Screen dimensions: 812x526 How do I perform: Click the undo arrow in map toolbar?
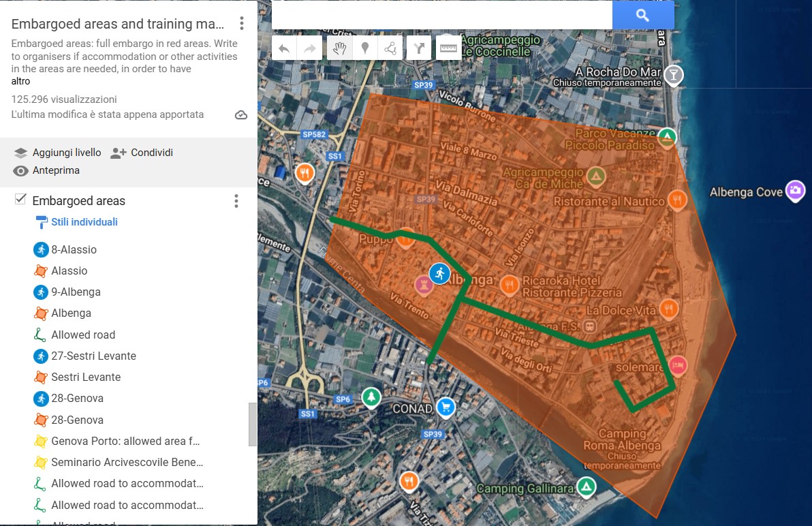click(x=285, y=48)
